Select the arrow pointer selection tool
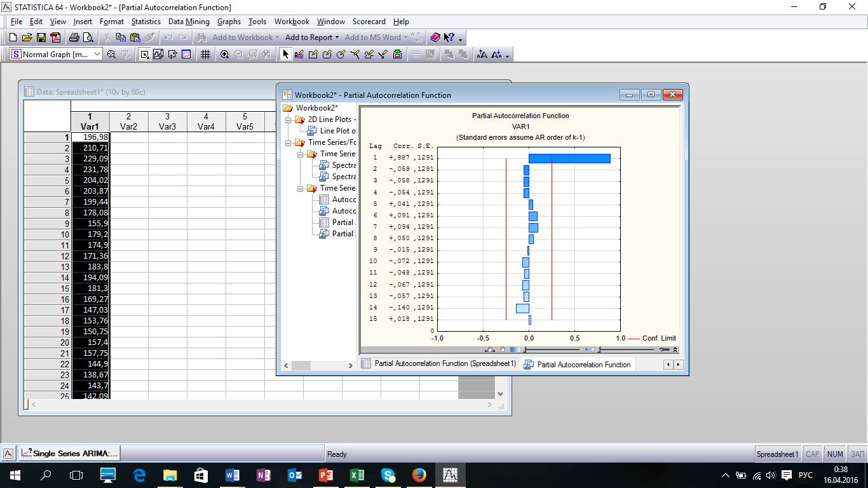This screenshot has height=488, width=868. coord(285,55)
